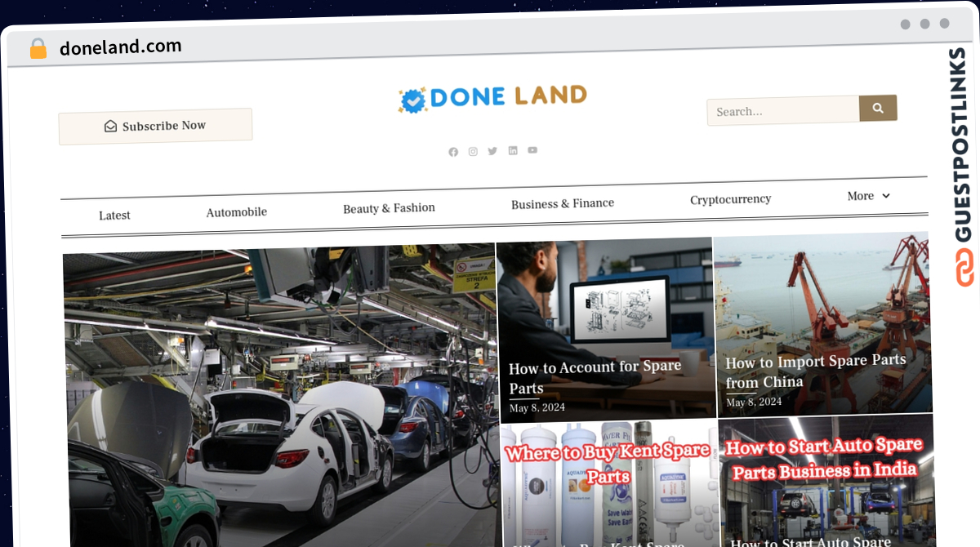
Task: Open the Automobile category
Action: (237, 212)
